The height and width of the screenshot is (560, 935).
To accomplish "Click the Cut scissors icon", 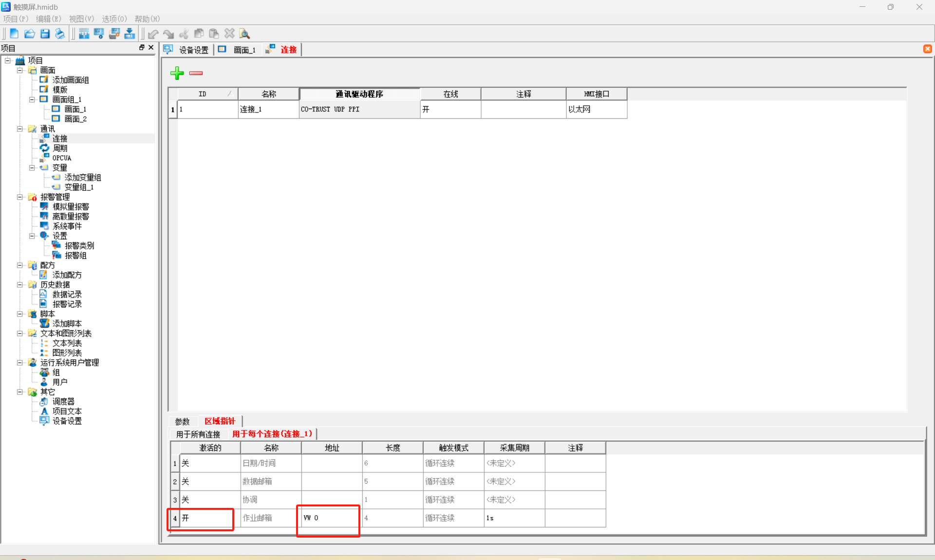I will point(184,34).
